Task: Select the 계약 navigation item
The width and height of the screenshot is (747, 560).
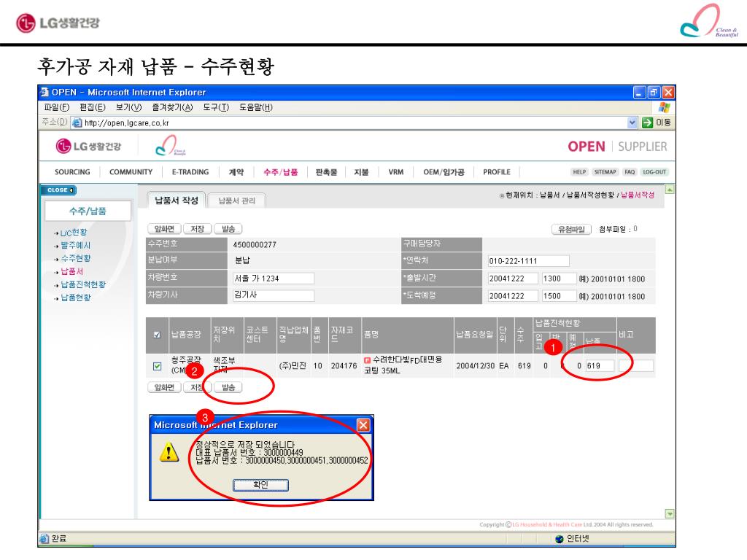Action: (236, 172)
